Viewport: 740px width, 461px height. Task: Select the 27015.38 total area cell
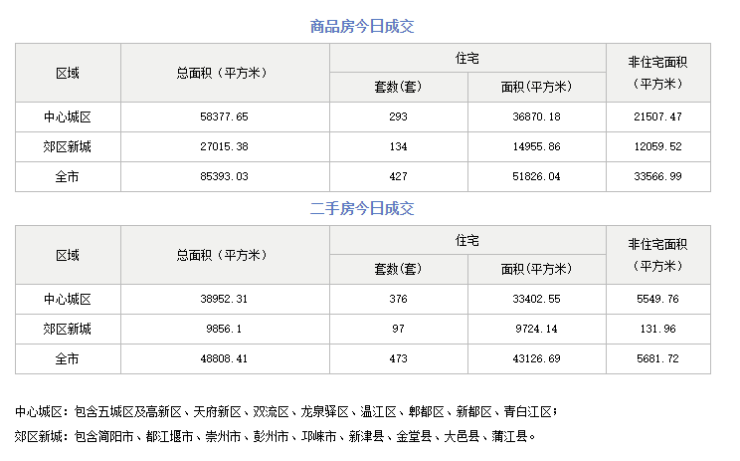click(x=224, y=147)
